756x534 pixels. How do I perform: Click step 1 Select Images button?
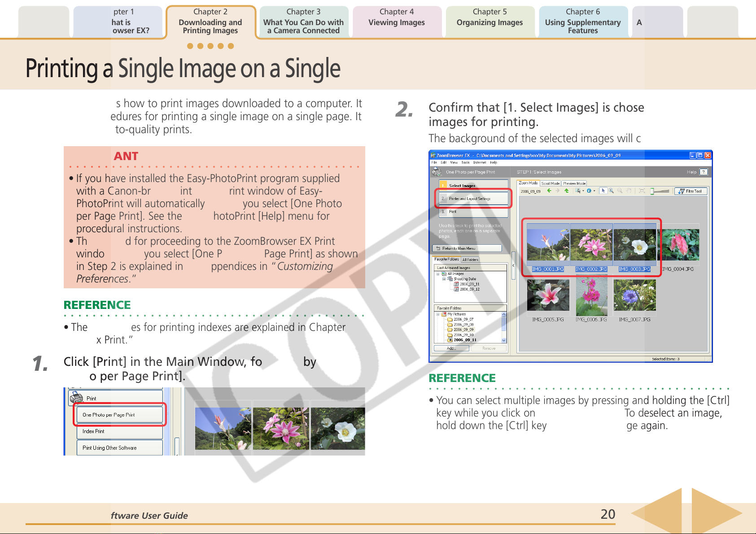[473, 185]
